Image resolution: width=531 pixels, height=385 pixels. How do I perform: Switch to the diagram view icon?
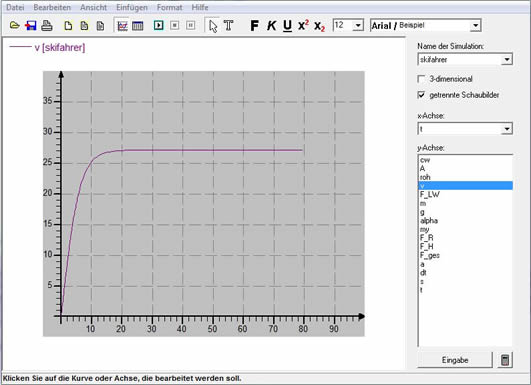[x=122, y=26]
